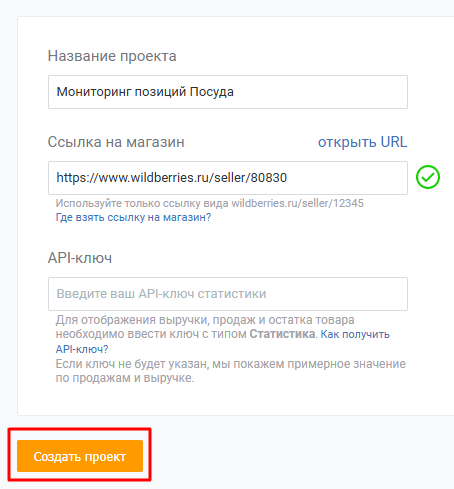Click API-ключ? continuation of the help link
Image resolution: width=454 pixels, height=489 pixels.
pos(82,349)
